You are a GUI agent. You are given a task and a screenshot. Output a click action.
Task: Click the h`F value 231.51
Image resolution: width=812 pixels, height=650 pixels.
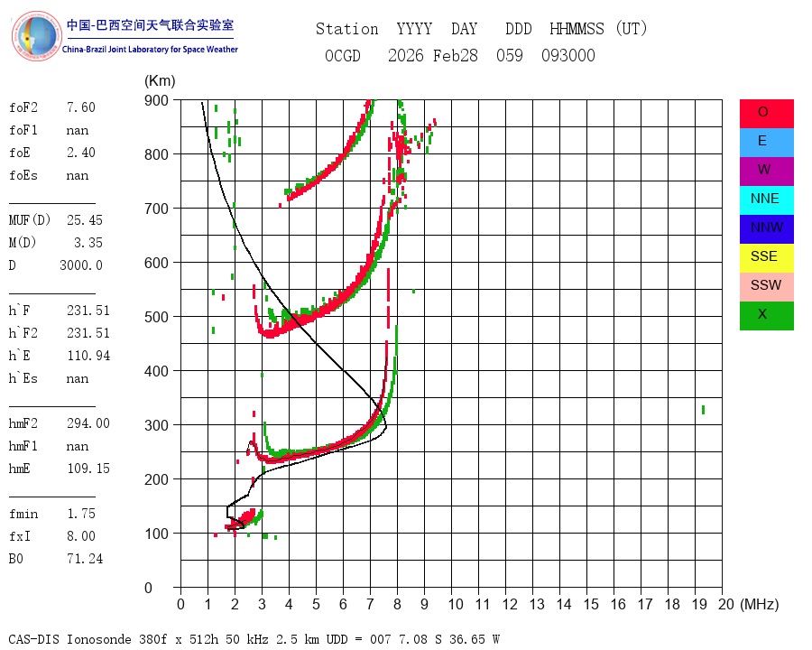pyautogui.click(x=88, y=311)
